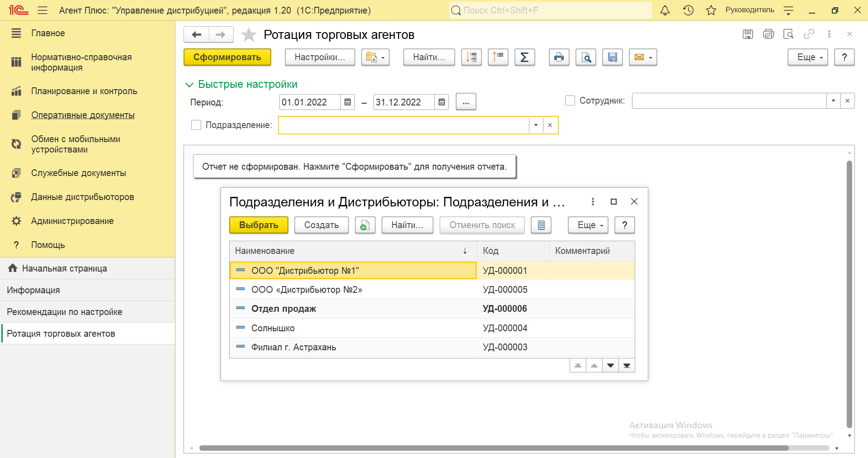Click forward navigation arrow
The image size is (868, 458).
[x=221, y=34]
